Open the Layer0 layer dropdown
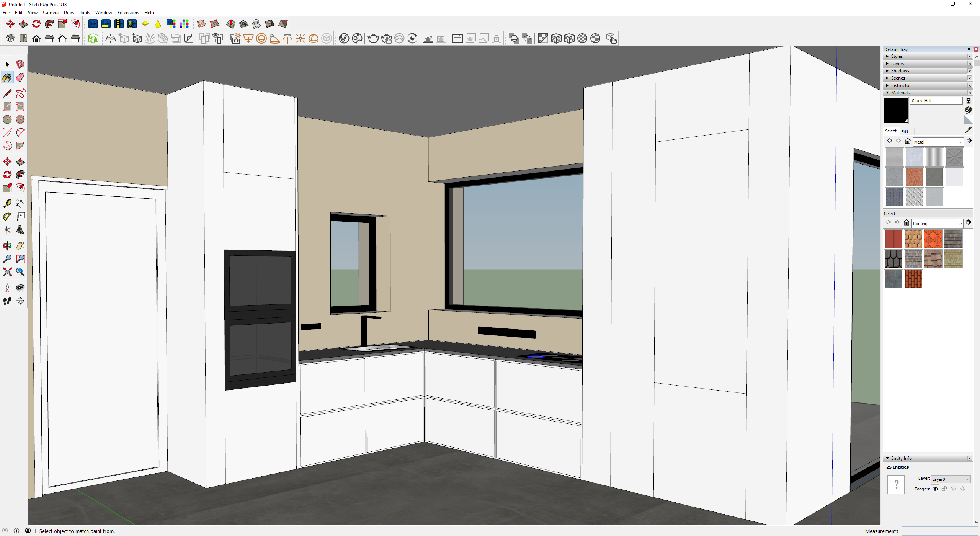Screen dimensions: 980x536 point(950,479)
